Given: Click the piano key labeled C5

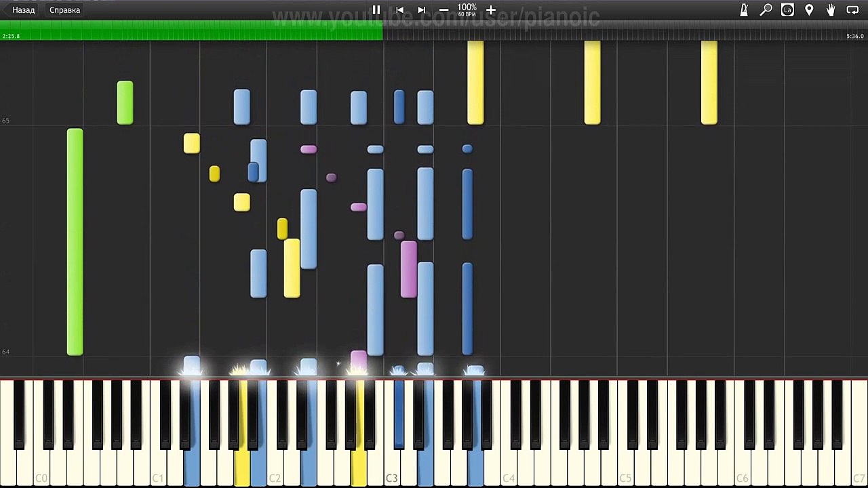Looking at the screenshot, I should point(625,468).
